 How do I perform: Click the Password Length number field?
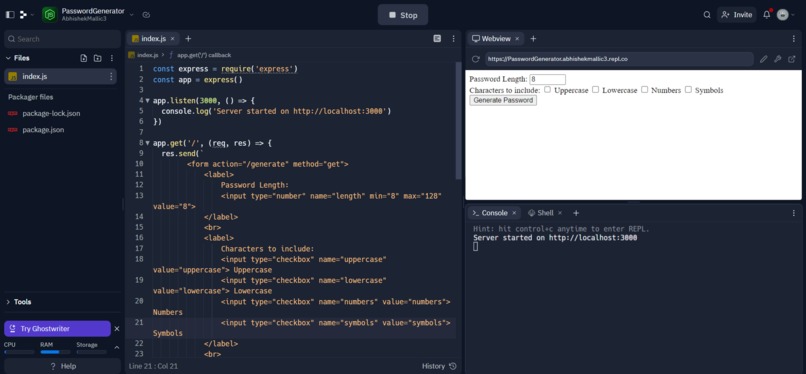click(547, 80)
